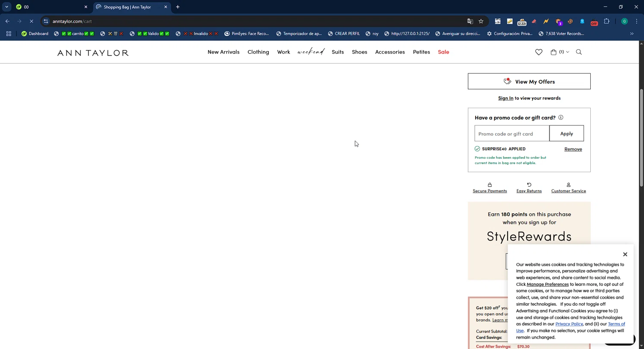Viewport: 644px width, 349px height.
Task: Open the Work menu
Action: tap(283, 52)
